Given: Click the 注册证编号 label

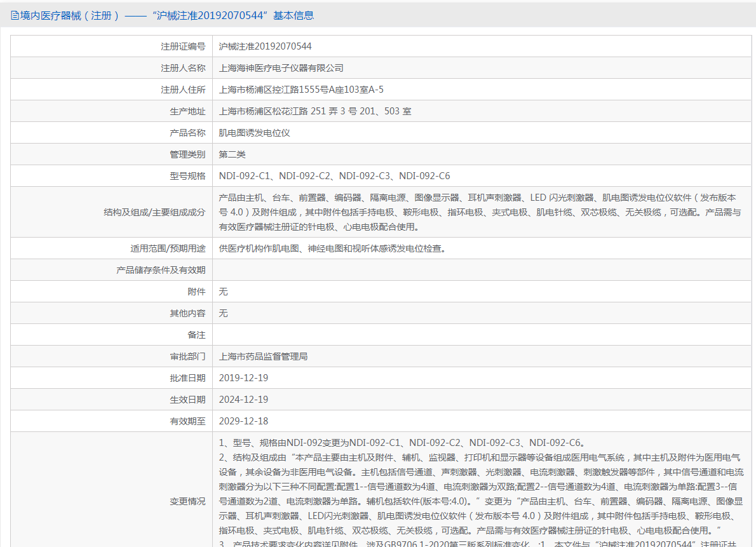Looking at the screenshot, I should (183, 46).
